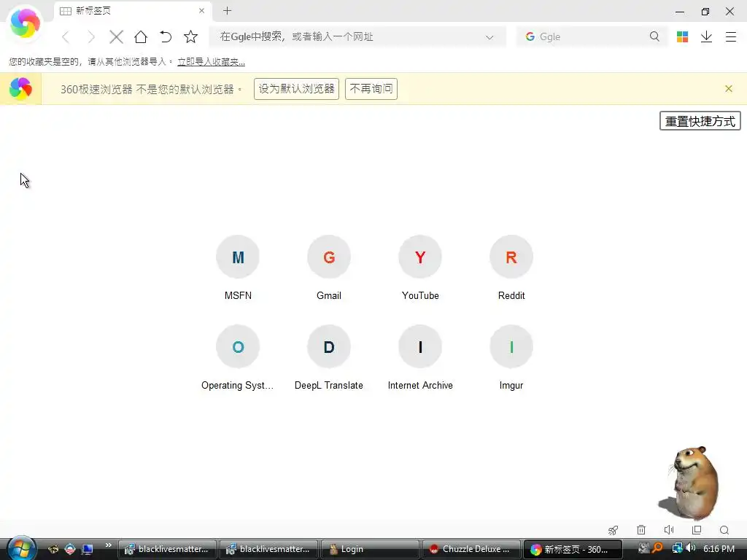
Task: Expand quick launch overflow chevron
Action: click(108, 545)
